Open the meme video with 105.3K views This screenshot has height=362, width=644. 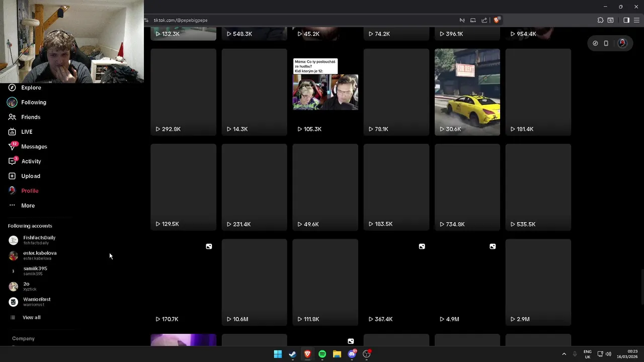point(326,92)
